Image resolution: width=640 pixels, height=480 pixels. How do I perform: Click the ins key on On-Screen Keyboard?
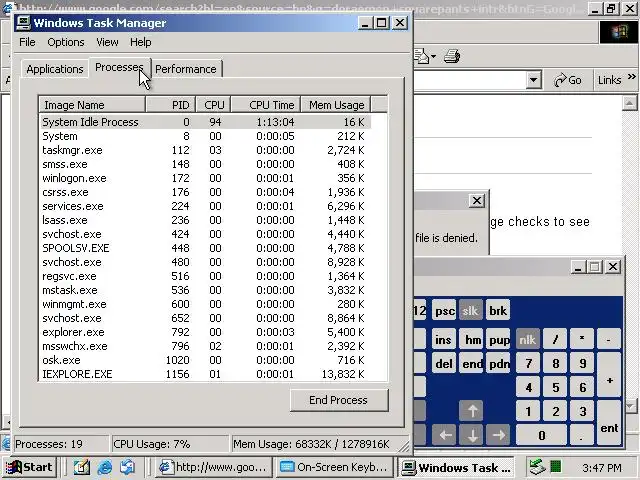point(443,339)
